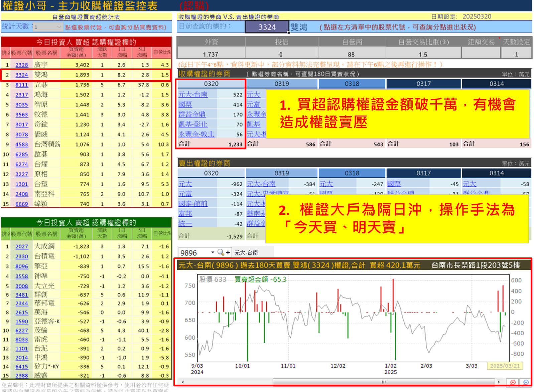Click broker 國泰-館前 in sellers list
The image size is (534, 392).
pyautogui.click(x=193, y=204)
